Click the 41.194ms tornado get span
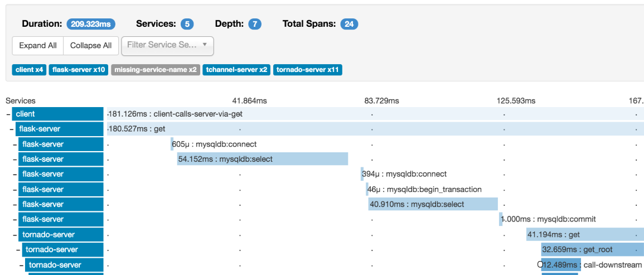The width and height of the screenshot is (644, 275). [585, 235]
